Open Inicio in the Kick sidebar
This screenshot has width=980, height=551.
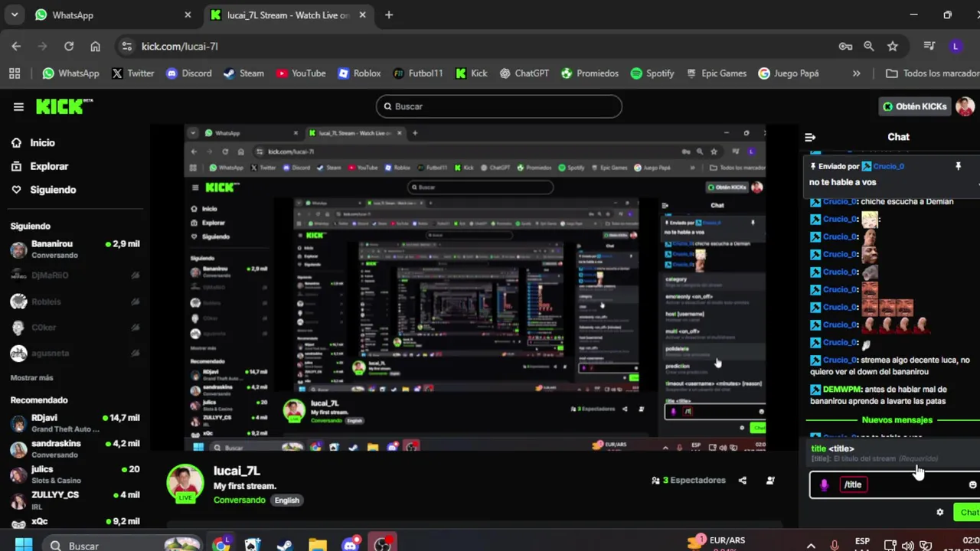click(x=34, y=142)
